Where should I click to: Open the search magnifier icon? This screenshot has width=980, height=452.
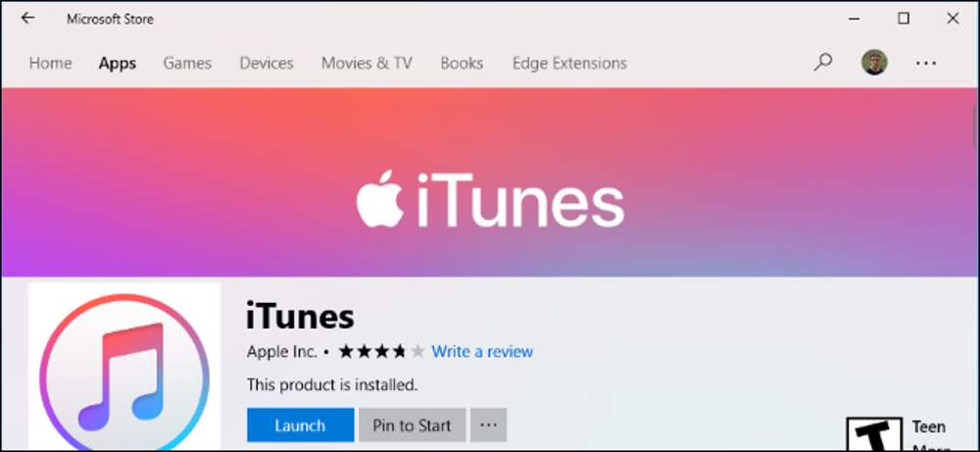tap(823, 62)
